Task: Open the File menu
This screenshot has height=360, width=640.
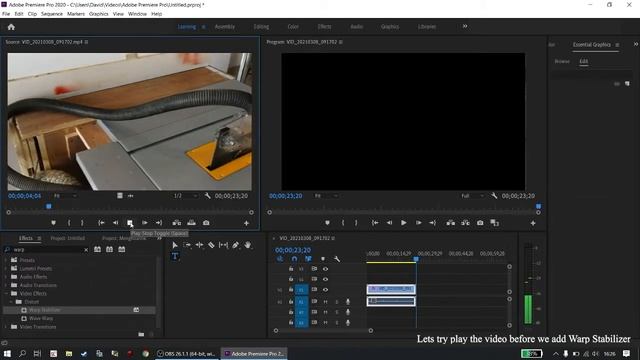Action: pyautogui.click(x=6, y=14)
